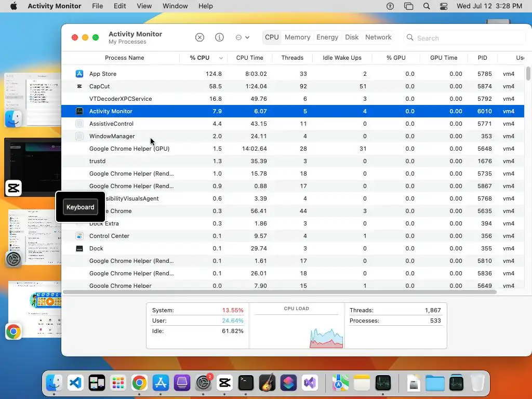
Task: Open Terminal from the Dock
Action: (246, 383)
